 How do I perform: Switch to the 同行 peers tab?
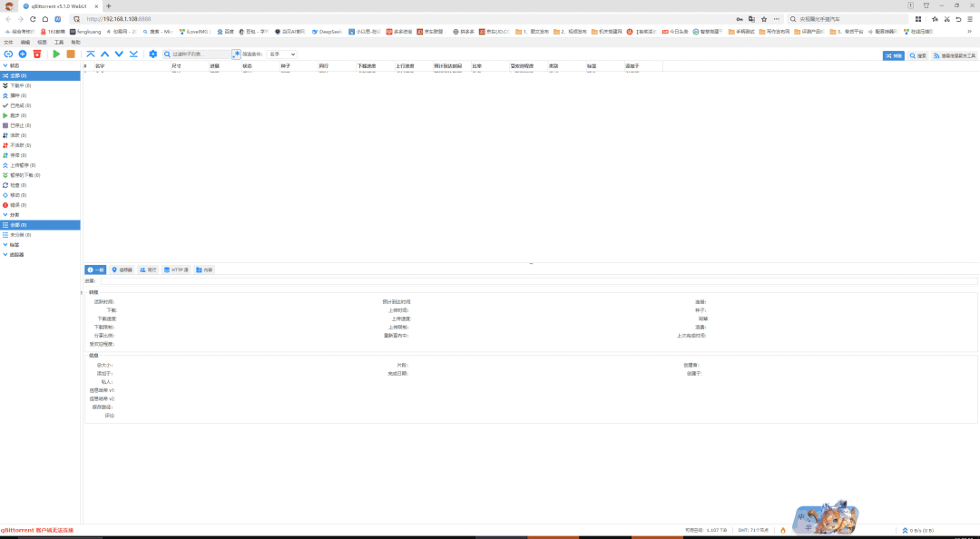(x=148, y=270)
